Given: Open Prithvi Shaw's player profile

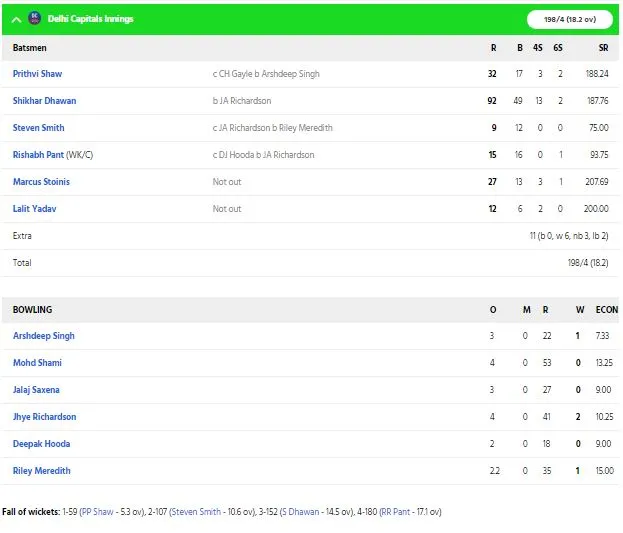Looking at the screenshot, I should 37,74.
